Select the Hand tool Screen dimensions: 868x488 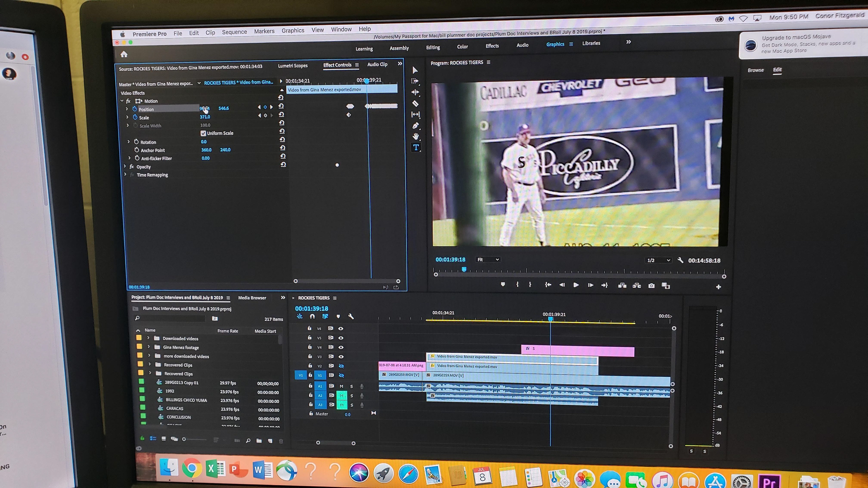pos(416,136)
